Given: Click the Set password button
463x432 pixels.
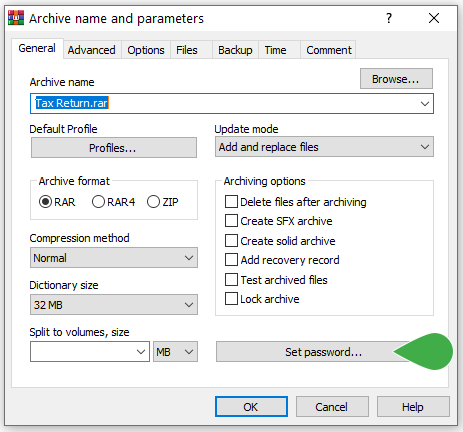Looking at the screenshot, I should [x=323, y=352].
